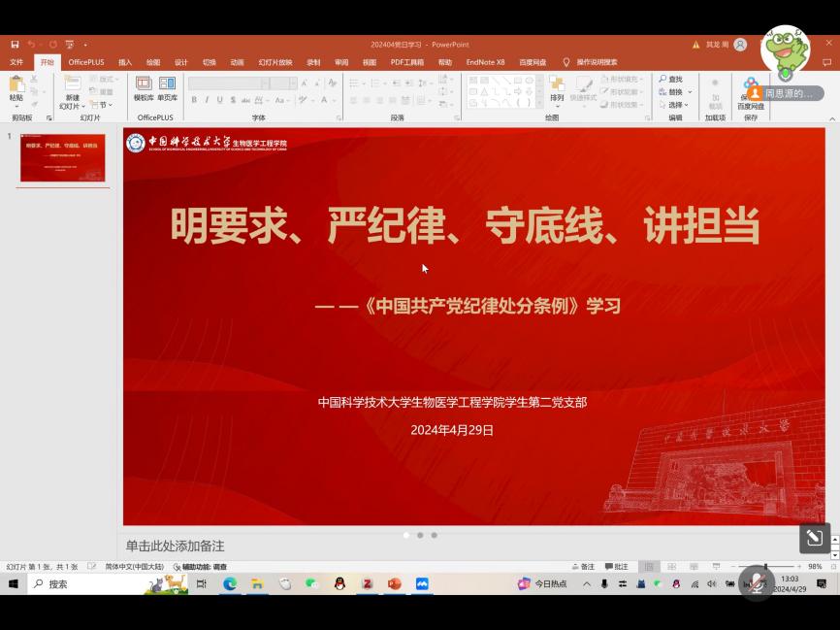Open File Explorer from the taskbar

pyautogui.click(x=257, y=583)
